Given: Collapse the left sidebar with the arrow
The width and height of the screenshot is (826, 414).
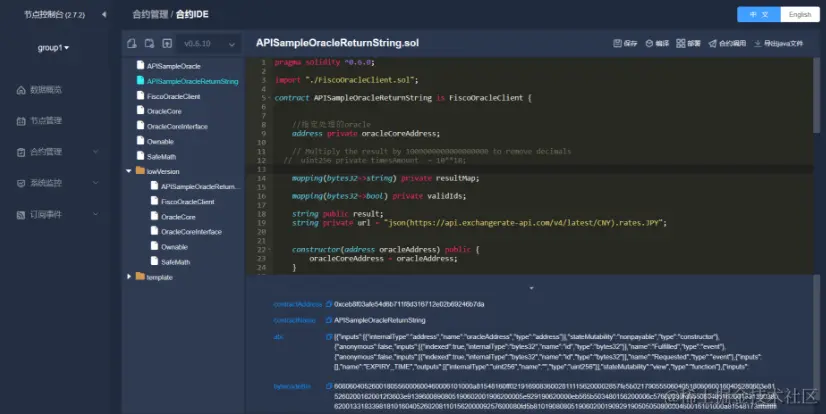Looking at the screenshot, I should pos(104,14).
